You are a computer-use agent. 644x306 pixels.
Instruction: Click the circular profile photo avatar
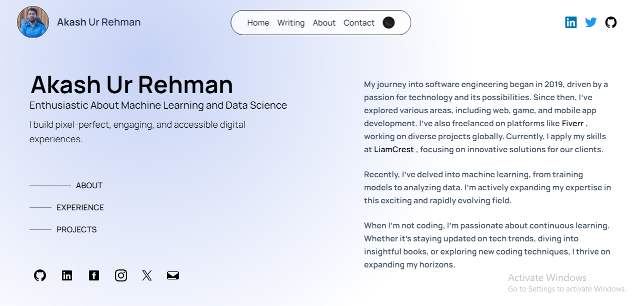(33, 22)
